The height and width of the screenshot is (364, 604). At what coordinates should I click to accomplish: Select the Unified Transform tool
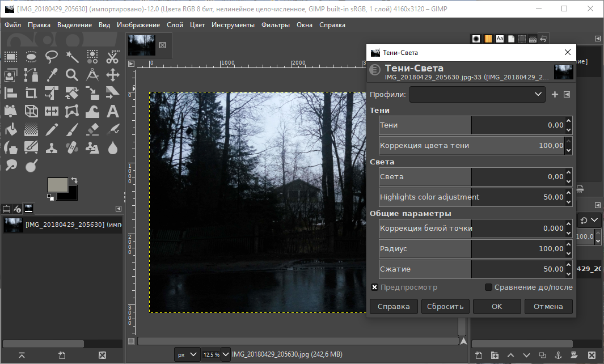[52, 93]
